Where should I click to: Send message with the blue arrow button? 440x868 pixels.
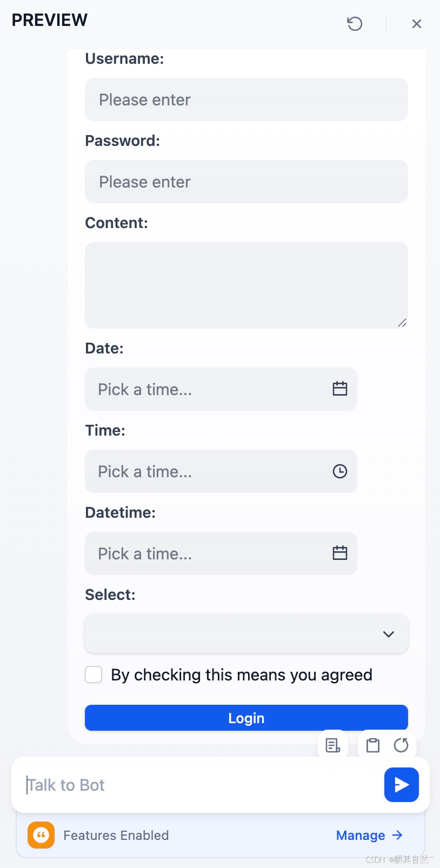click(x=401, y=784)
